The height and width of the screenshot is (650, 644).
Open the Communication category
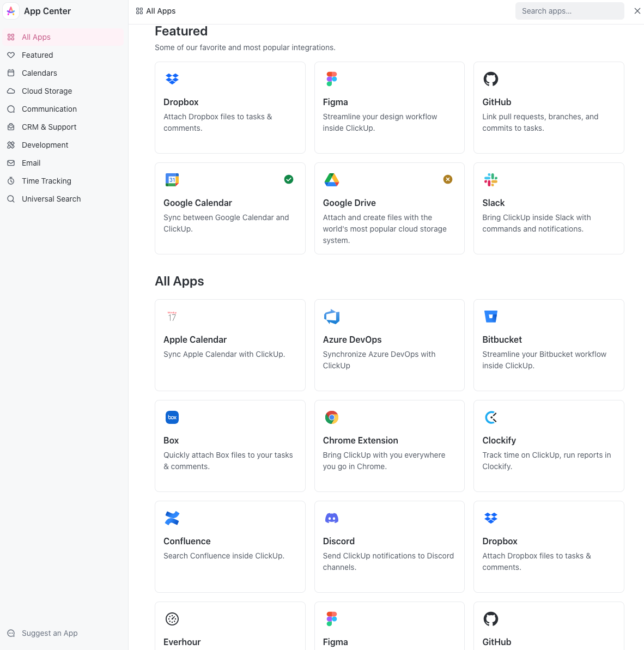63,108
